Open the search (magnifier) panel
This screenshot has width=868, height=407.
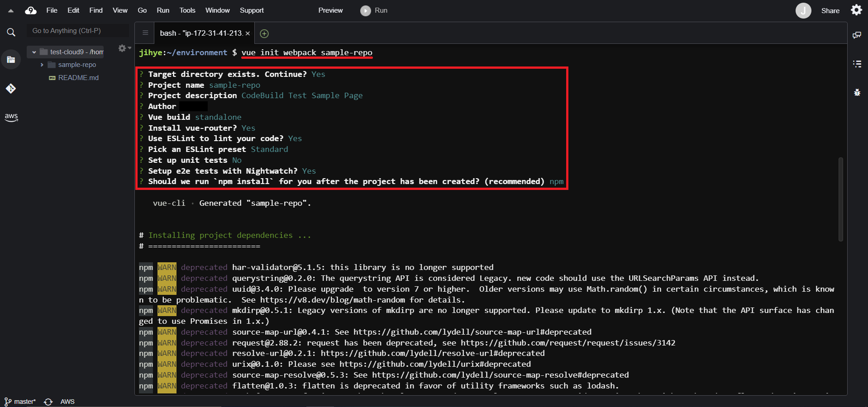pos(11,32)
